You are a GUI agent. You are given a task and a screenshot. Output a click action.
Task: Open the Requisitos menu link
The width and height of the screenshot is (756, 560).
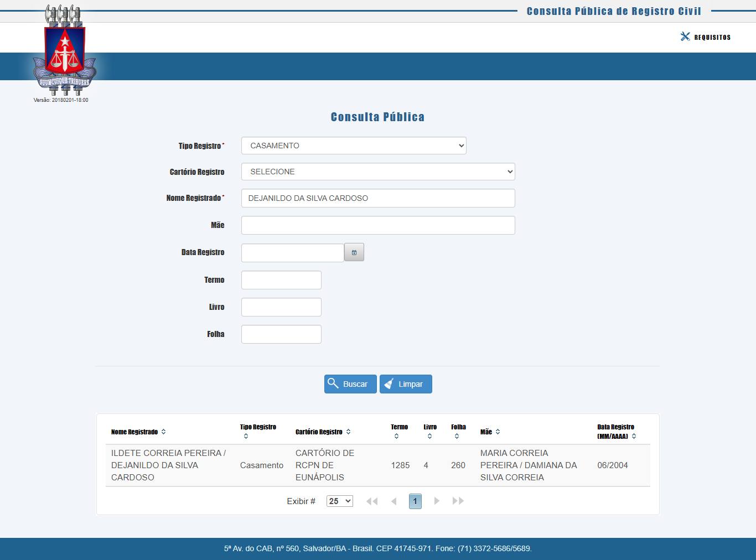[x=712, y=37]
